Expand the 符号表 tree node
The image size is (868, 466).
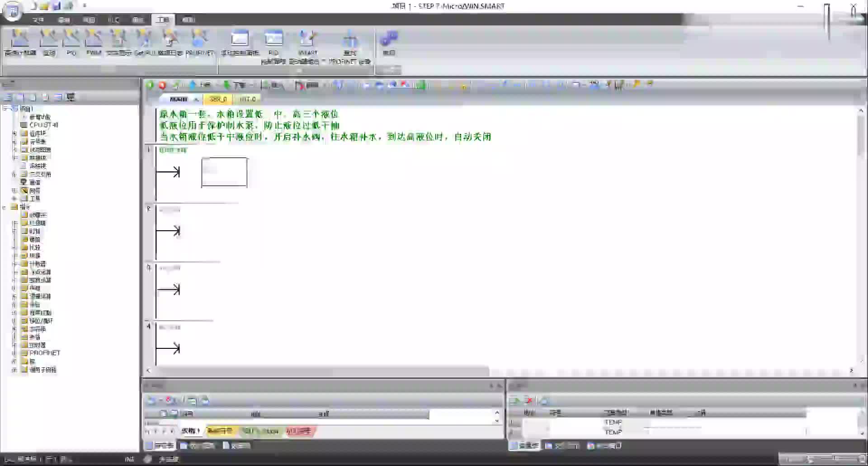point(14,142)
